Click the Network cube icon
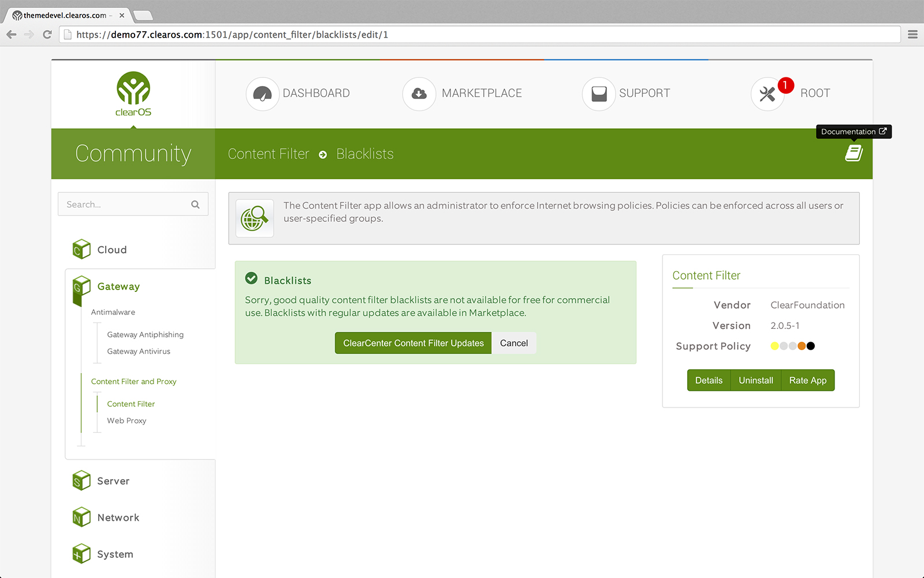The height and width of the screenshot is (578, 924). tap(81, 517)
